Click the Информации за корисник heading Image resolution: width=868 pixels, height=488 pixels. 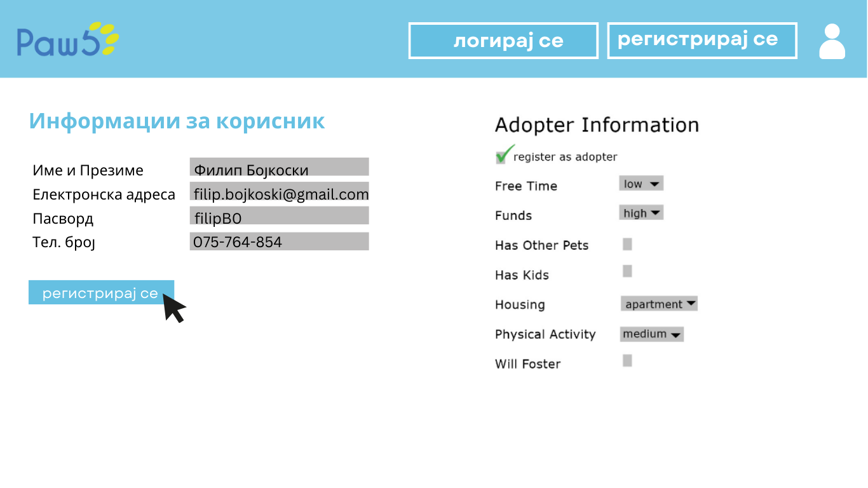tap(177, 121)
